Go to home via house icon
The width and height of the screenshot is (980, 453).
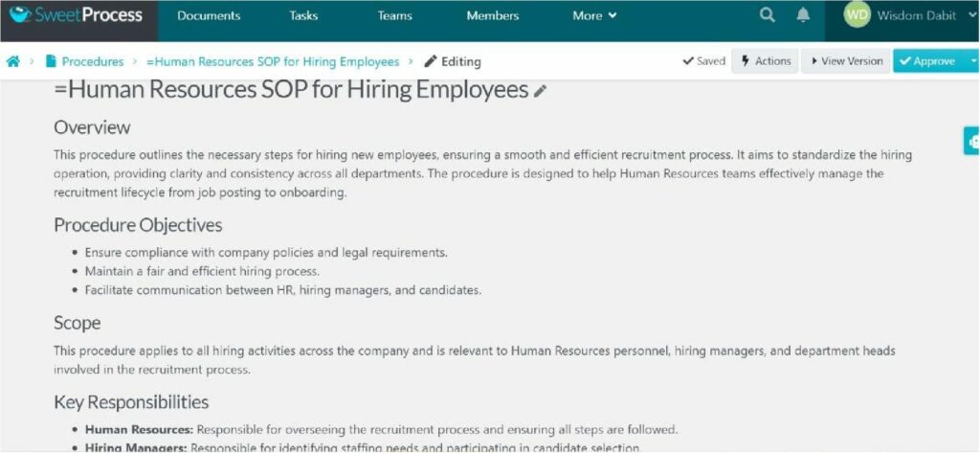click(13, 62)
